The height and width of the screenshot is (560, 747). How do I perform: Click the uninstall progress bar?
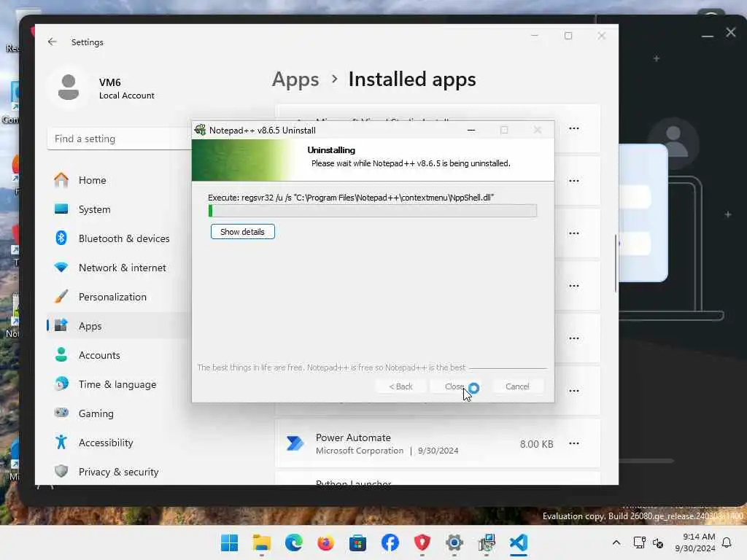coord(373,211)
